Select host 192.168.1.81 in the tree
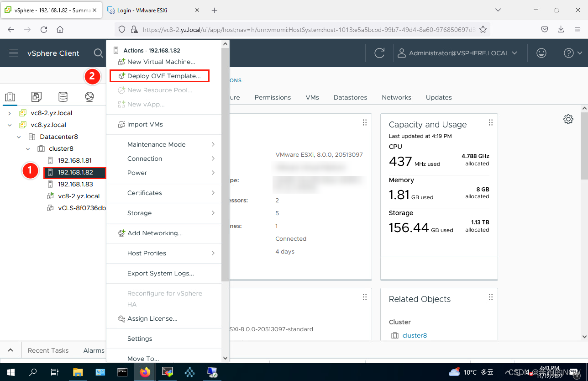This screenshot has width=588, height=381. 75,160
